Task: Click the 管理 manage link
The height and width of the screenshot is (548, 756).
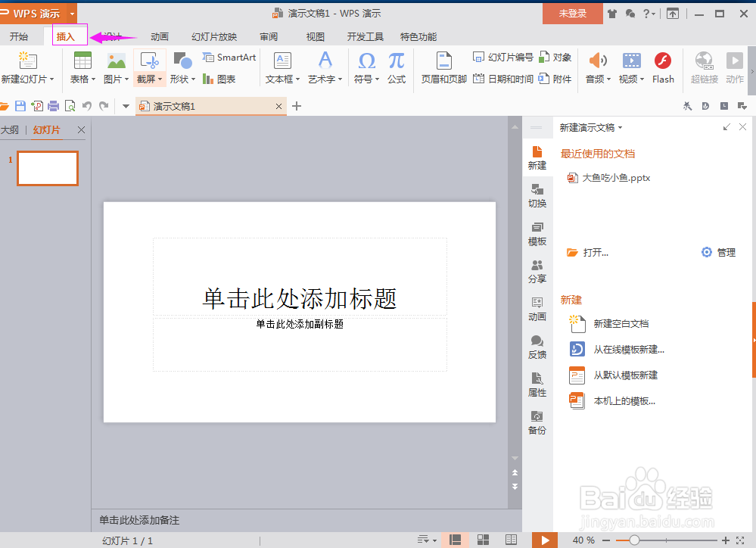Action: (x=718, y=252)
